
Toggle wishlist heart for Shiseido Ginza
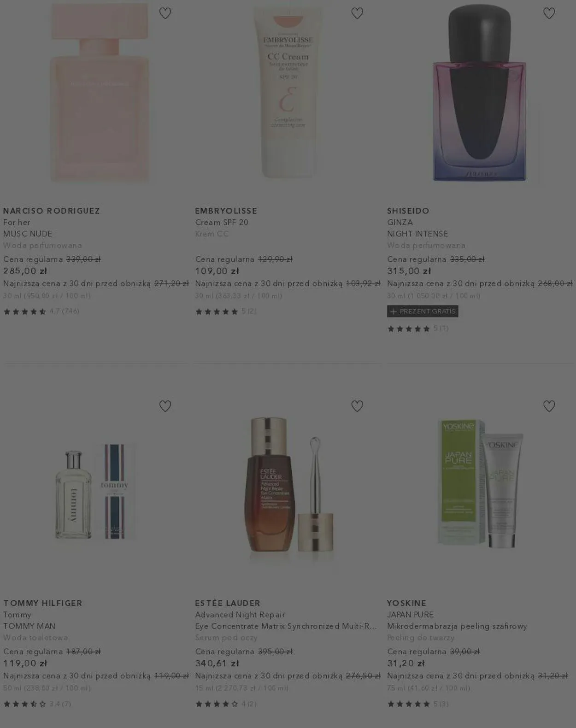pos(549,13)
